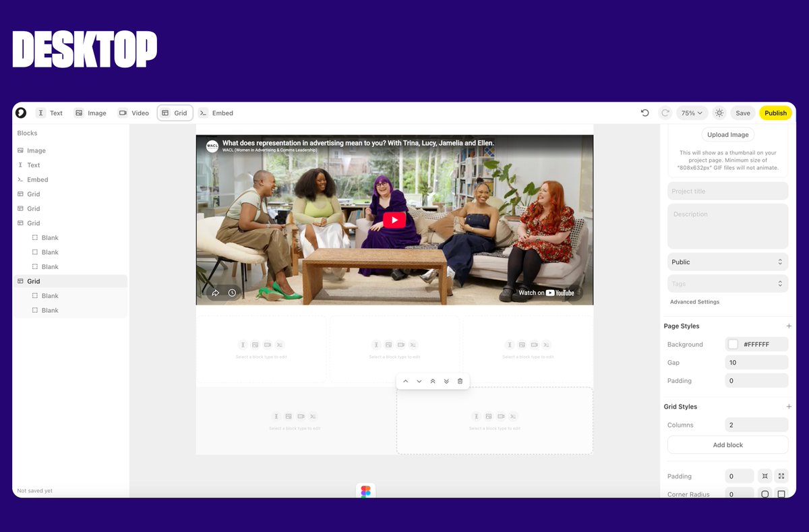
Task: Click the Blocks panel heading
Action: pos(27,133)
